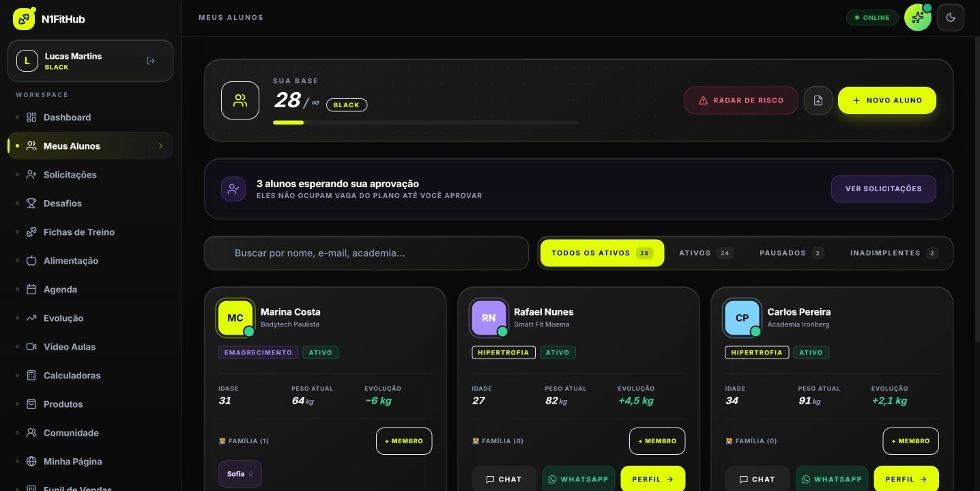Viewport: 980px width, 491px height.
Task: Go to Desafios in the sidebar
Action: point(90,204)
